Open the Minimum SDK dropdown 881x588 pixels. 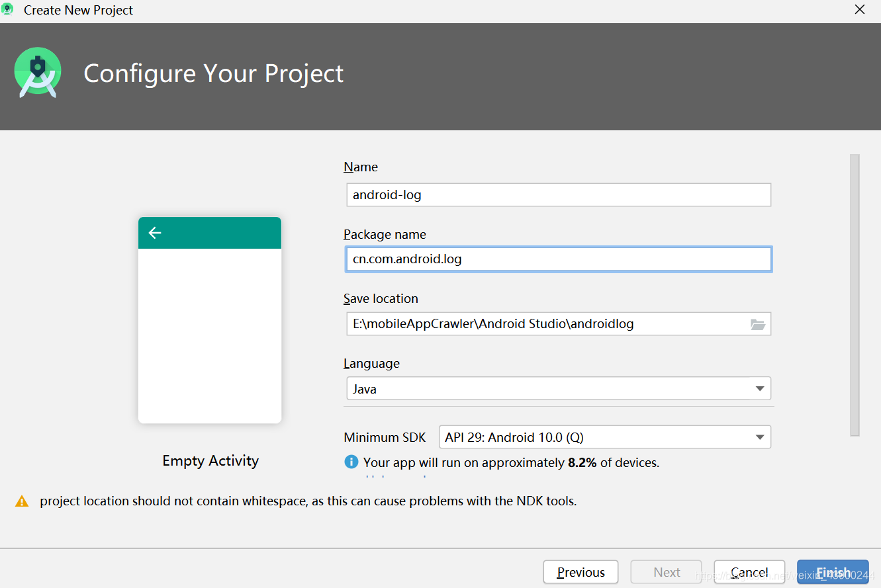(x=605, y=437)
